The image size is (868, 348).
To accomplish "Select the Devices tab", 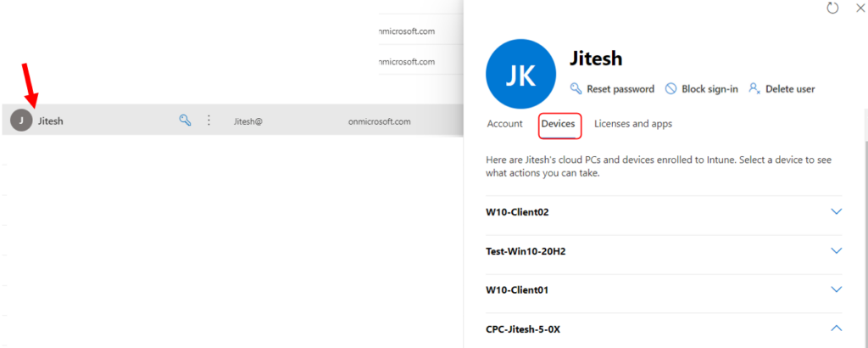I will 558,124.
